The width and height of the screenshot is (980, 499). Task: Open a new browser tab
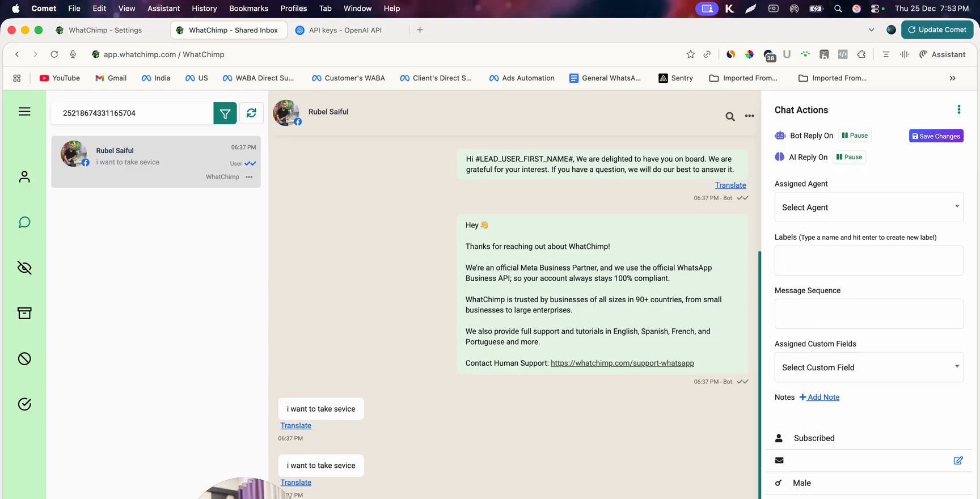420,30
